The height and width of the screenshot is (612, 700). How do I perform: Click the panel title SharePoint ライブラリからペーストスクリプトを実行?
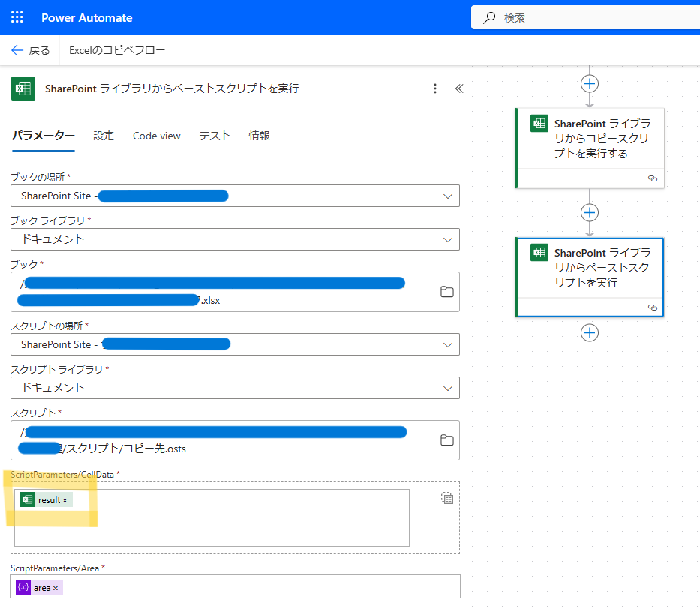[172, 88]
